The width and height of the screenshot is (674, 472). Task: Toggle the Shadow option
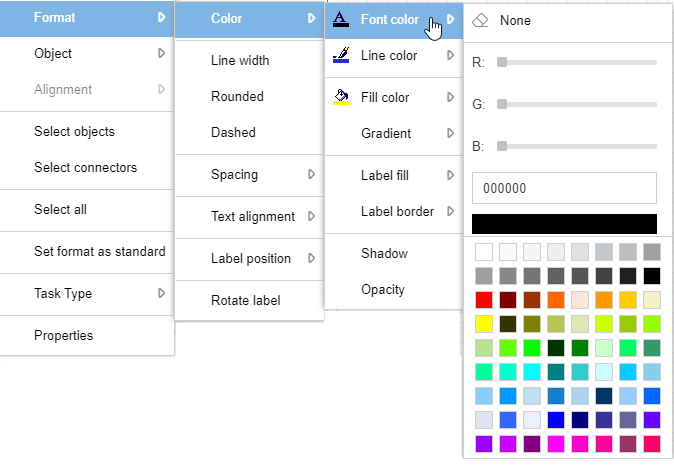click(384, 253)
